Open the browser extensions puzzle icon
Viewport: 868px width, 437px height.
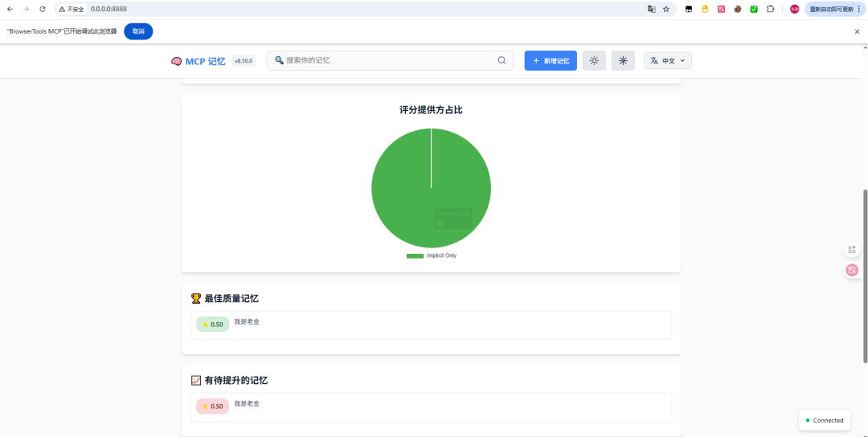tap(770, 9)
